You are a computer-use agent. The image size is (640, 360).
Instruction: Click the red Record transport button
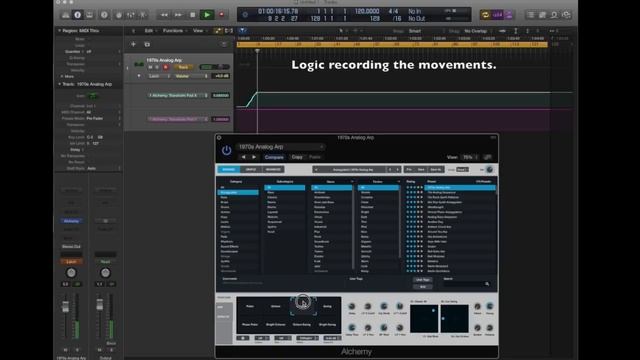click(222, 15)
